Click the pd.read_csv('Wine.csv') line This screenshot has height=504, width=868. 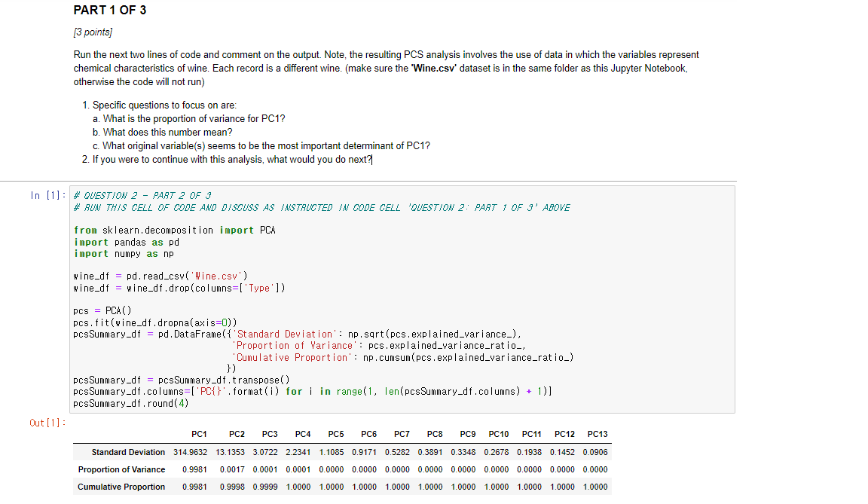click(158, 276)
